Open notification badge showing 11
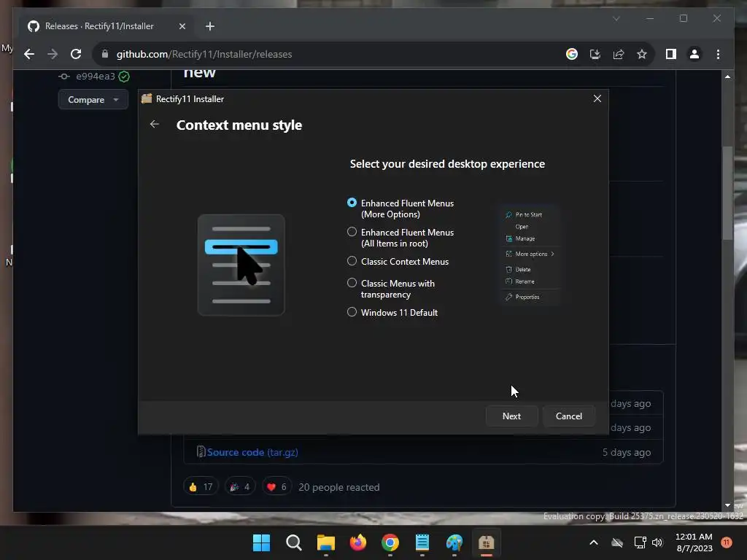This screenshot has height=560, width=747. pyautogui.click(x=727, y=542)
